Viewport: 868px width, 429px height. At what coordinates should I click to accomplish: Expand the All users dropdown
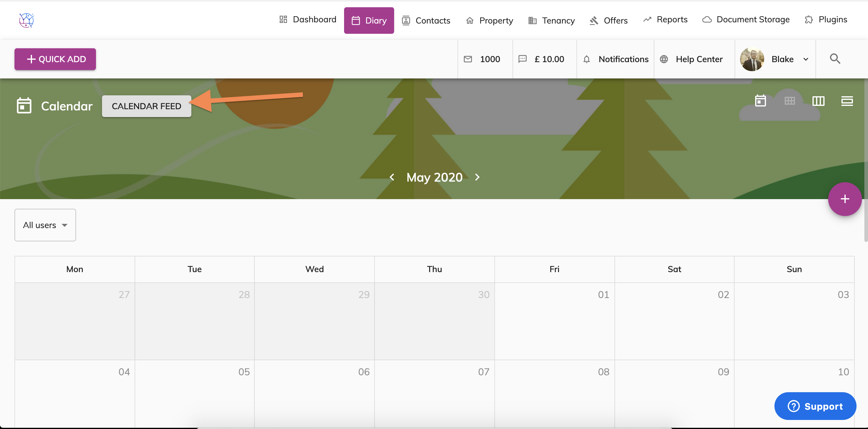(x=45, y=225)
